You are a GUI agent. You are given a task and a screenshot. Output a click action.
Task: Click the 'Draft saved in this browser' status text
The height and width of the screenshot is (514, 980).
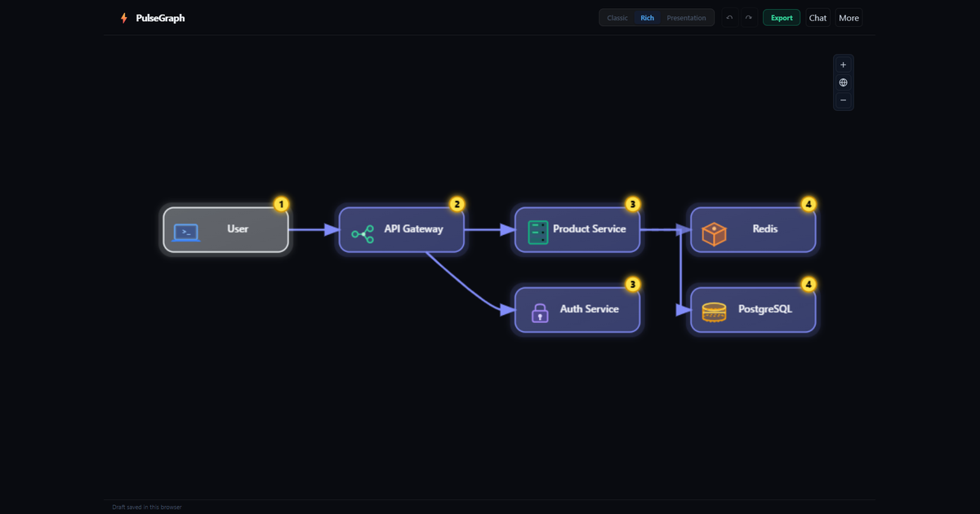click(x=147, y=507)
